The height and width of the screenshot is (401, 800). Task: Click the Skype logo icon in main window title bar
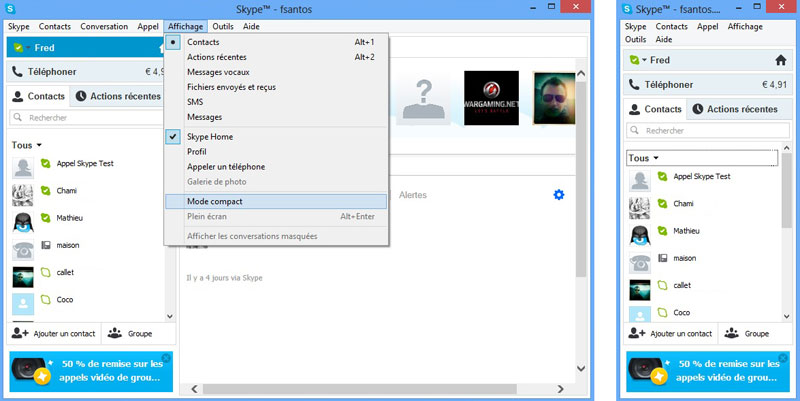click(10, 9)
